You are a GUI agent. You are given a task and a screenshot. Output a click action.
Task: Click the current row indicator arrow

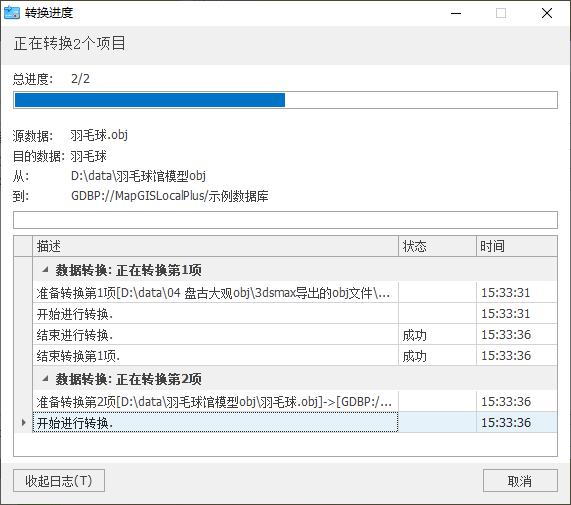[x=24, y=422]
